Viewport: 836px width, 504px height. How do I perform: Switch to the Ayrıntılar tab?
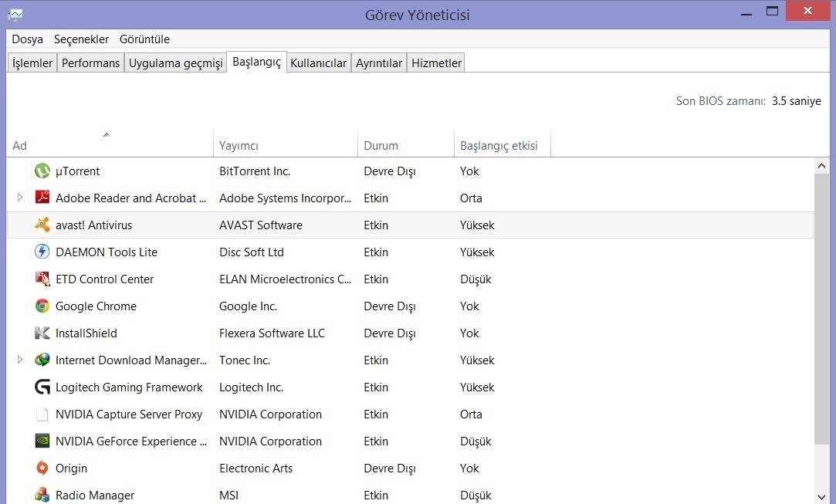(378, 63)
